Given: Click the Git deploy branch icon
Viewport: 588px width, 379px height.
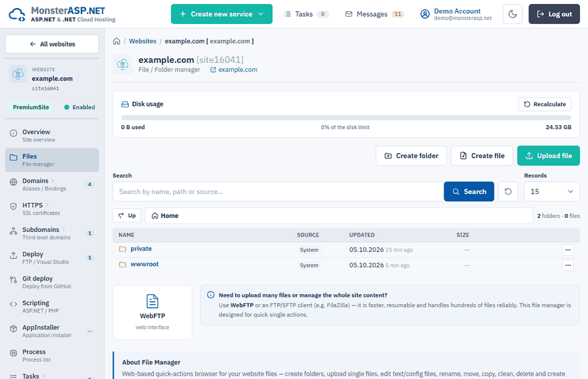Looking at the screenshot, I should (13, 279).
